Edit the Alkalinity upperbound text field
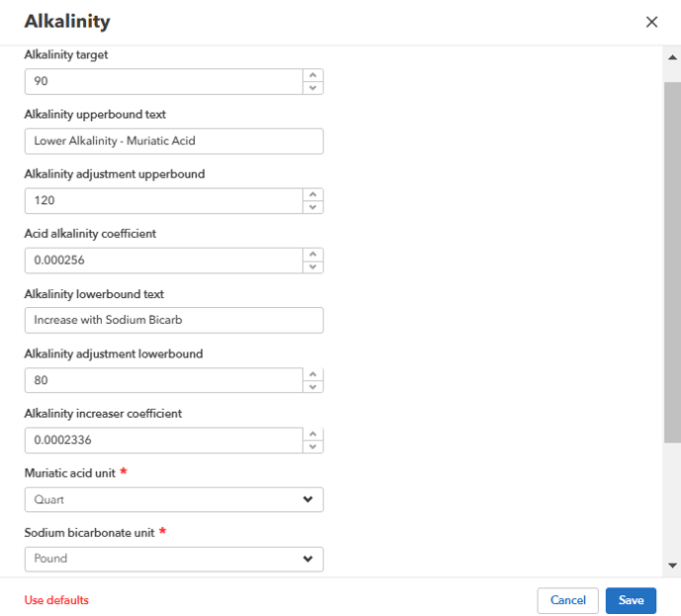 click(173, 141)
